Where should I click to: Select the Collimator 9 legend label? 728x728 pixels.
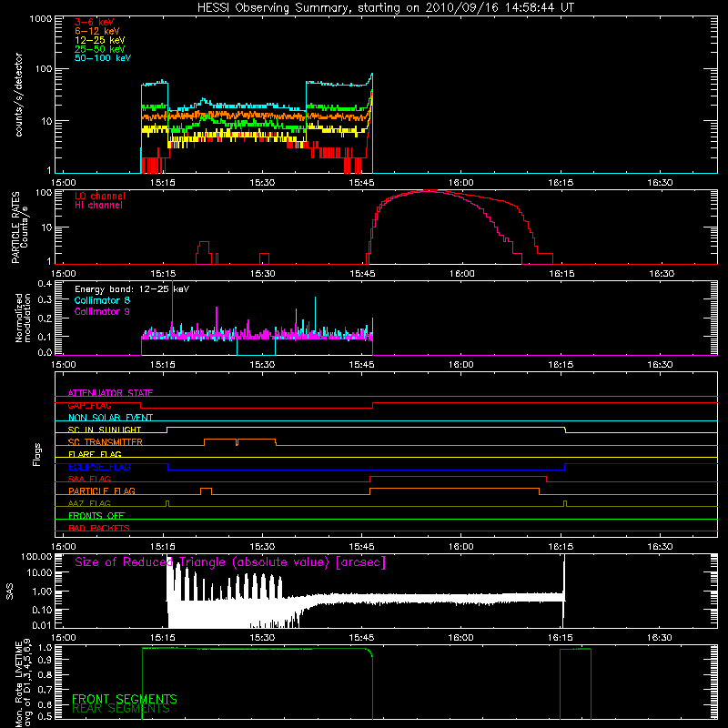coord(102,311)
